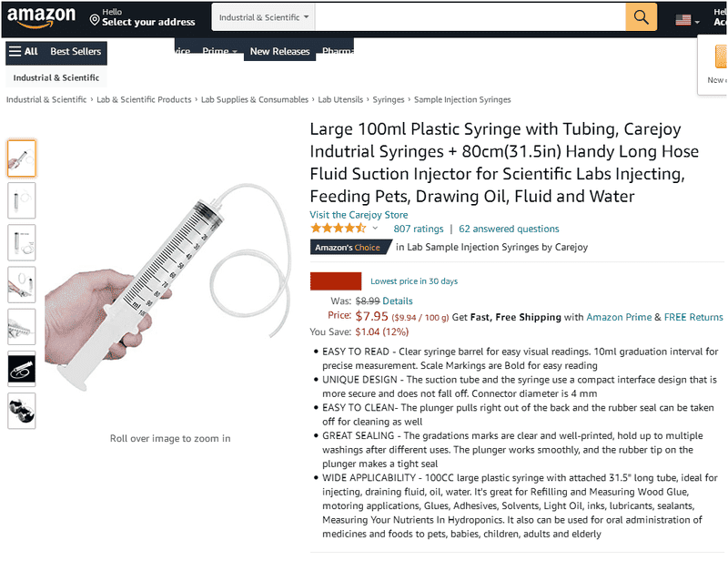Click the Amazon logo
The height and width of the screenshot is (561, 728).
(41, 17)
